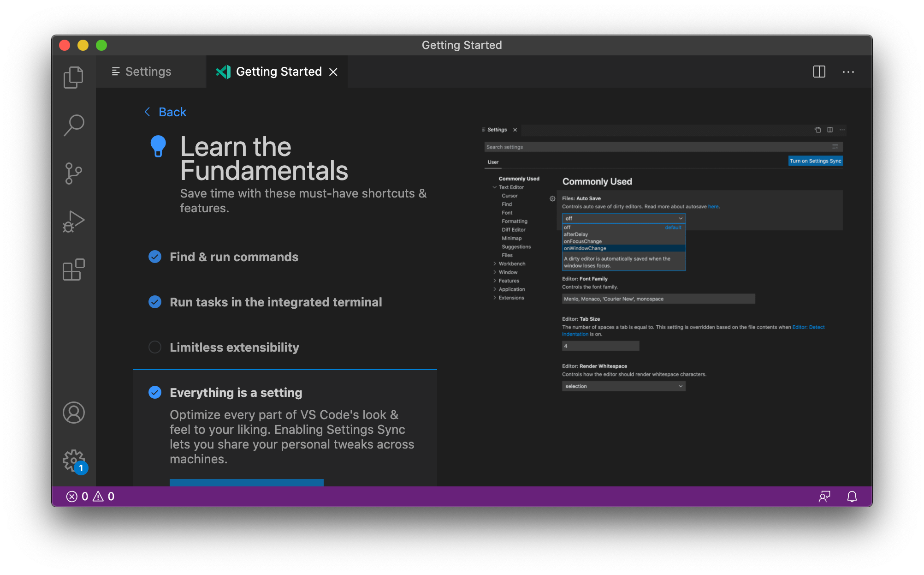Click the errors and warnings status indicator
Screen dimensions: 924x575
90,497
